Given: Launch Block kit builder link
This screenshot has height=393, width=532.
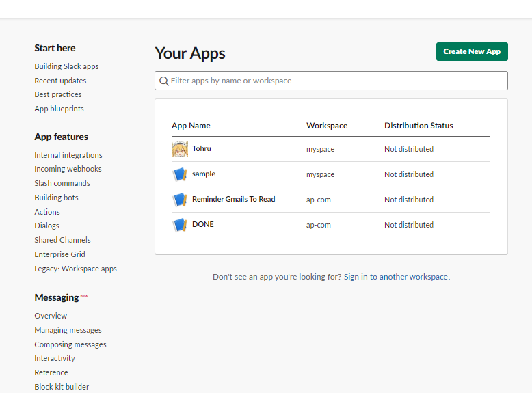Looking at the screenshot, I should (62, 387).
